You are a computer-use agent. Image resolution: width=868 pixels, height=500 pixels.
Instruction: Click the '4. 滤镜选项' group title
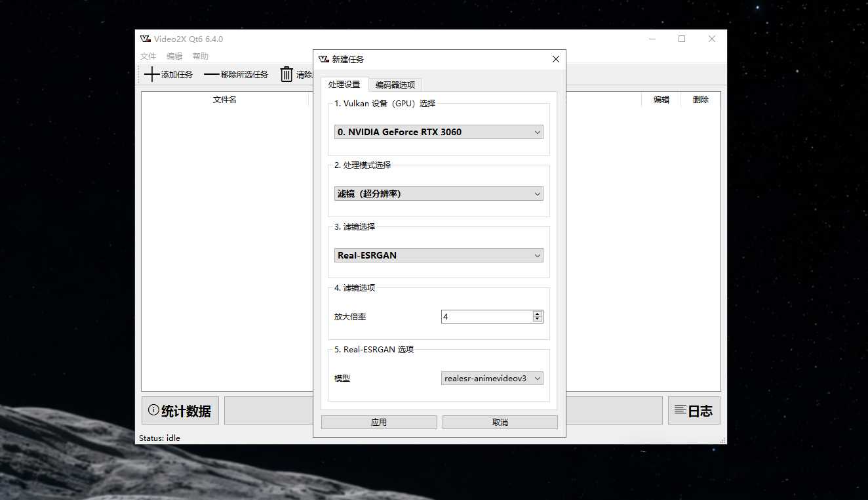[x=355, y=287]
